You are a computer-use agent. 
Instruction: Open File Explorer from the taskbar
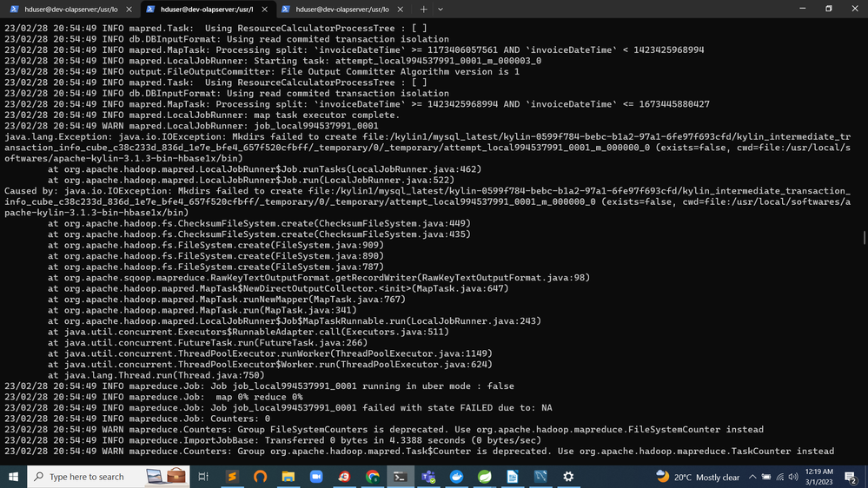pyautogui.click(x=288, y=477)
